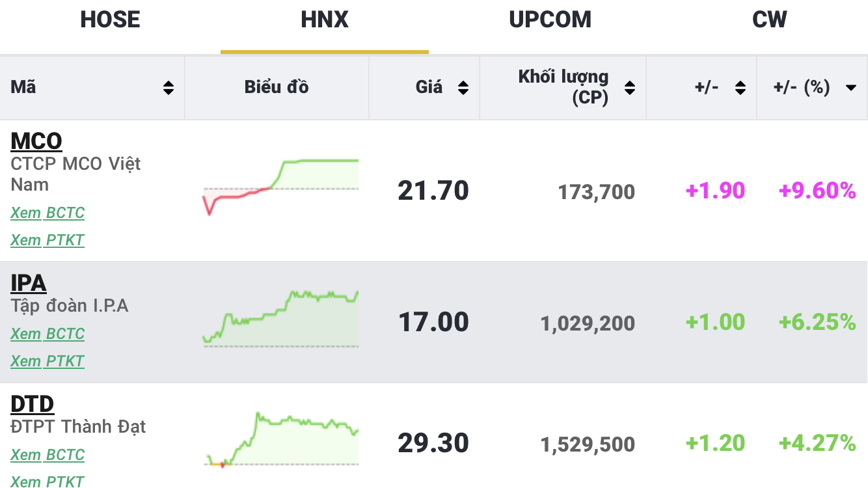Click Xem BCTC link for MCO
This screenshot has width=868, height=488.
click(x=47, y=213)
